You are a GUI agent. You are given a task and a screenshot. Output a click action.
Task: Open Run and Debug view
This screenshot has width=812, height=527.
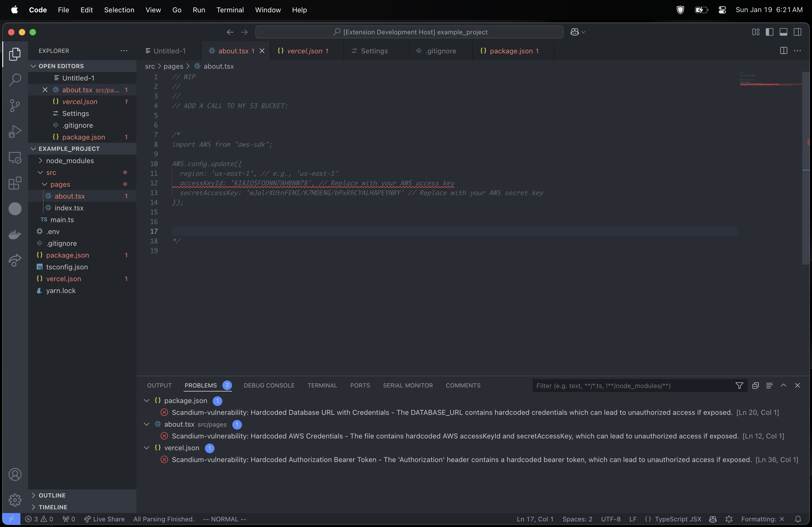click(15, 131)
